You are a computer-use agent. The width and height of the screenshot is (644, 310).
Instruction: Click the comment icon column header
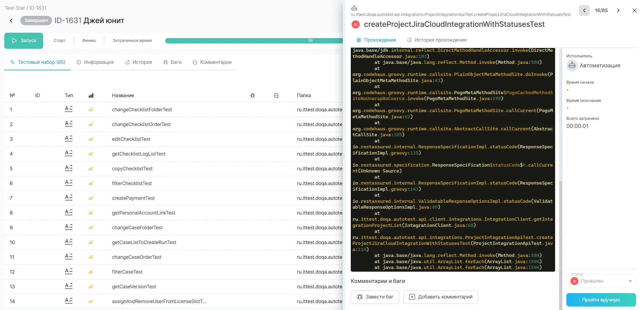point(276,95)
